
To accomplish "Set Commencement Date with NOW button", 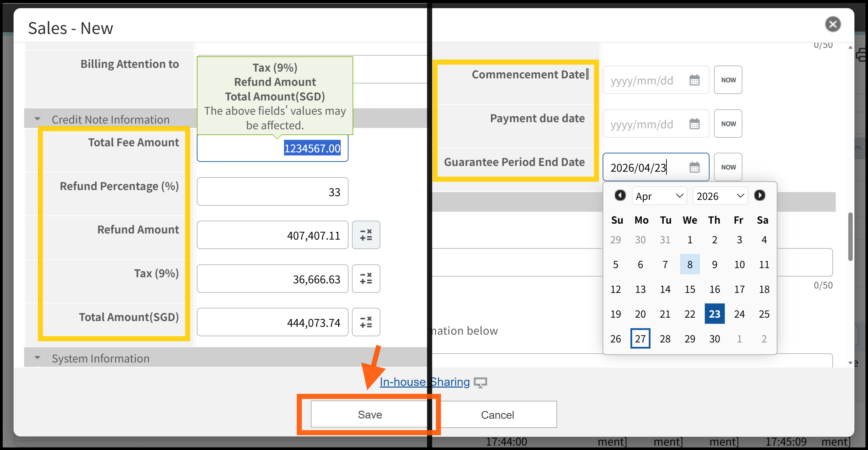I will (728, 80).
